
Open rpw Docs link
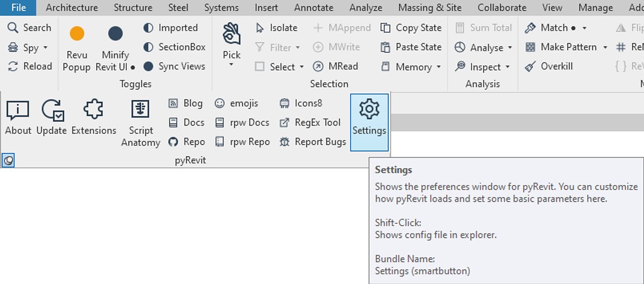(242, 122)
